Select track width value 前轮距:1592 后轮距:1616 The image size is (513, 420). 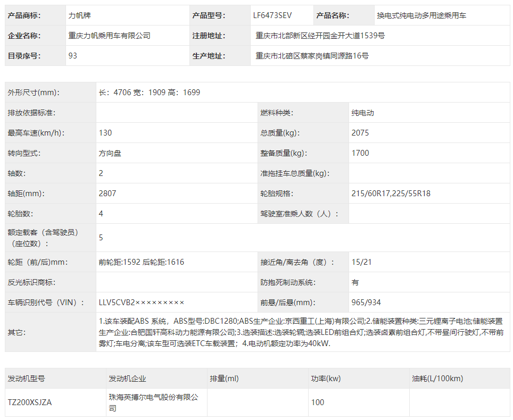pos(142,262)
